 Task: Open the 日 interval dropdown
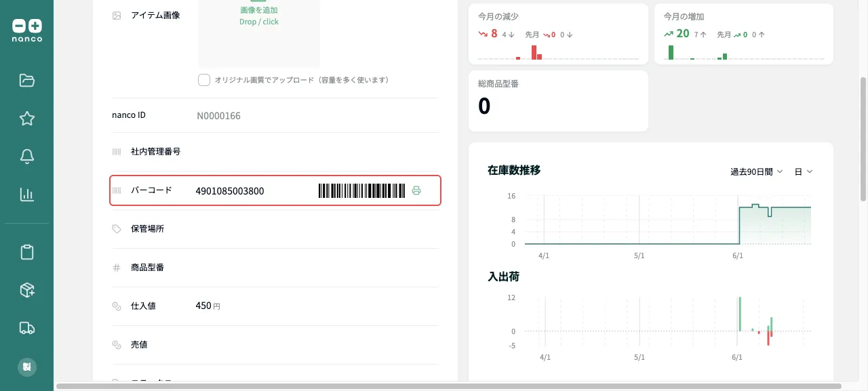tap(803, 171)
